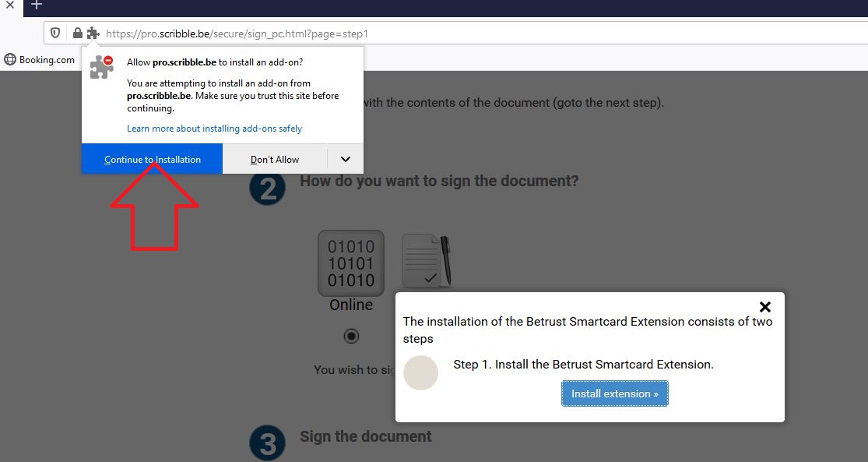Screen dimensions: 868x462
Task: Select the Online radio button
Action: [x=351, y=337]
